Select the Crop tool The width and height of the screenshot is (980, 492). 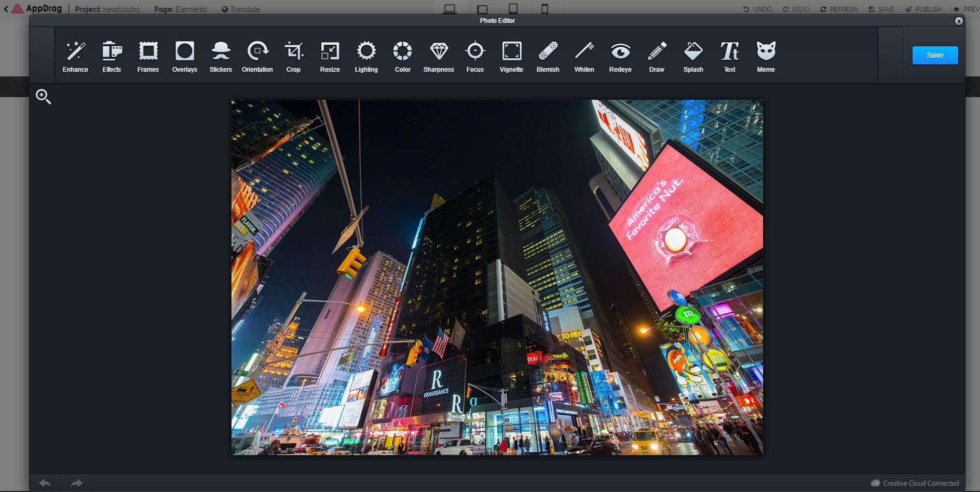pos(294,56)
